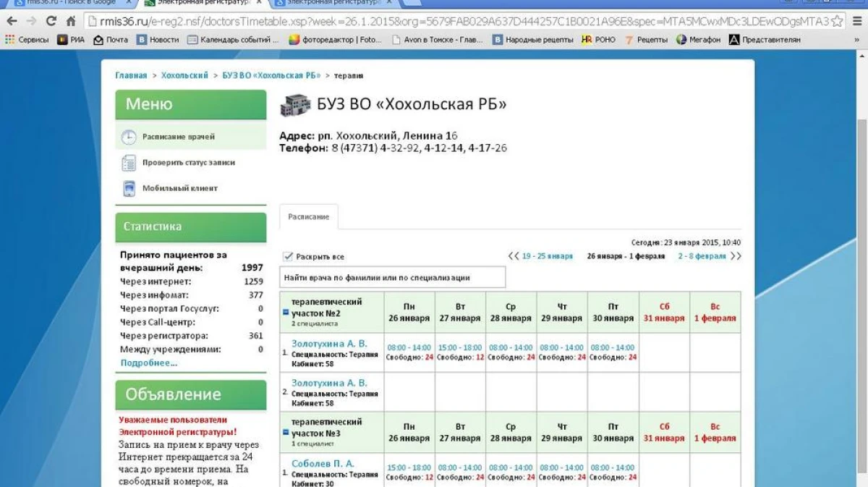
Task: Click the previous week double-arrow icon
Action: pyautogui.click(x=513, y=256)
